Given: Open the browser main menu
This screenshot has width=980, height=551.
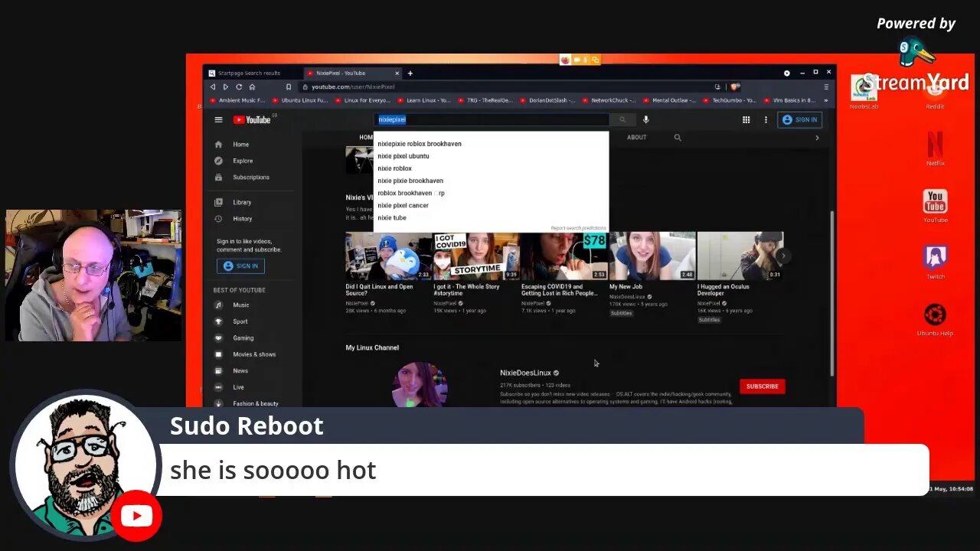Looking at the screenshot, I should tap(826, 87).
